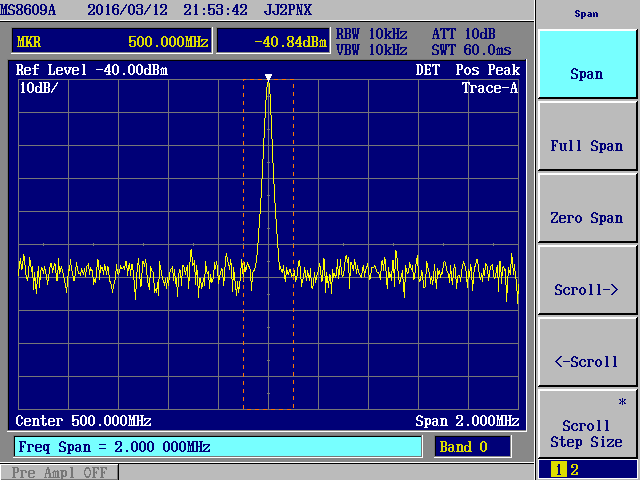640x480 pixels.
Task: Click the <-Scroll softkey
Action: click(x=587, y=351)
